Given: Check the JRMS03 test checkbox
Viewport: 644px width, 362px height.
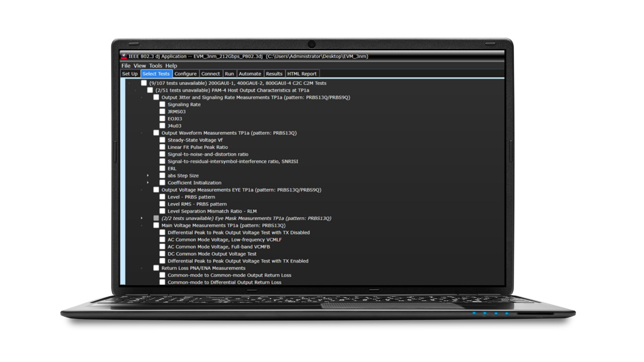Looking at the screenshot, I should coord(162,111).
